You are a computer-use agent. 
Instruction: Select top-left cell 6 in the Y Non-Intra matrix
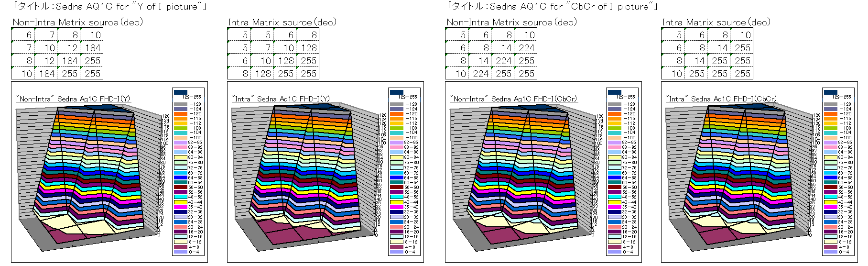click(x=23, y=35)
